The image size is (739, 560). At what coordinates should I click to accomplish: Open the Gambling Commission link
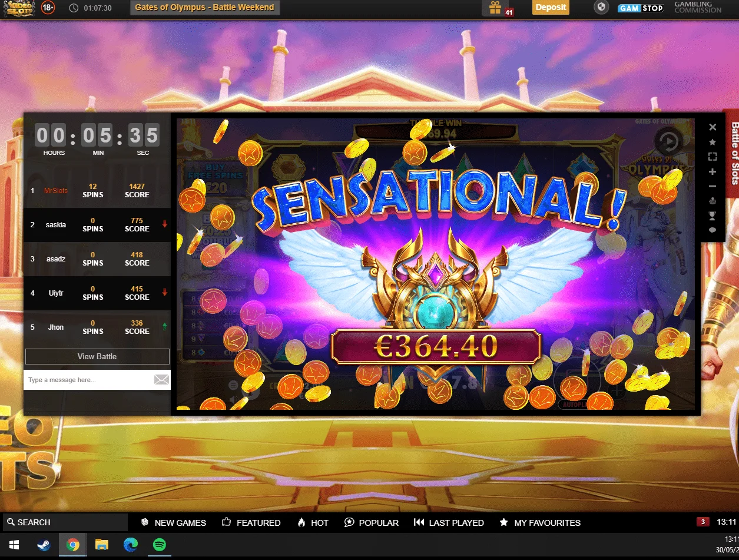point(698,8)
